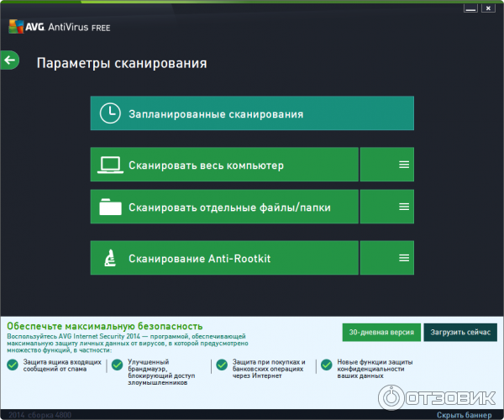Screen dimensions: 504x420
Task: Open options menu for Сканирование Anti-Rootkit
Action: [x=403, y=258]
